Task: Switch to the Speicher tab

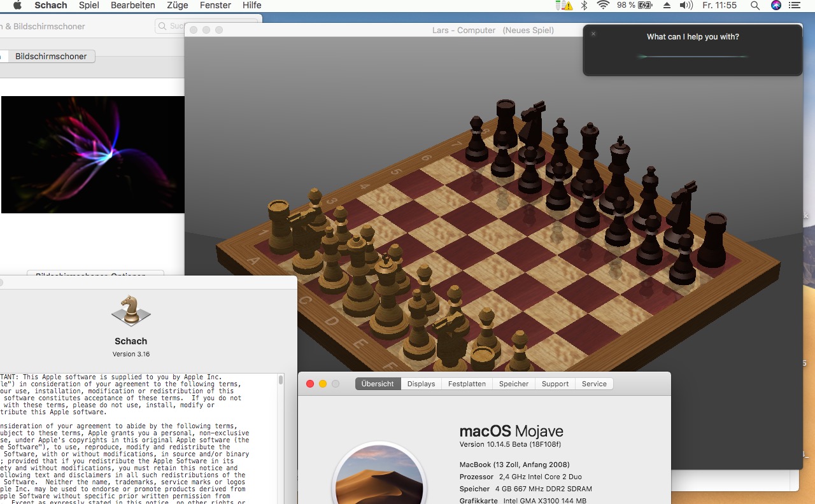Action: (x=514, y=384)
